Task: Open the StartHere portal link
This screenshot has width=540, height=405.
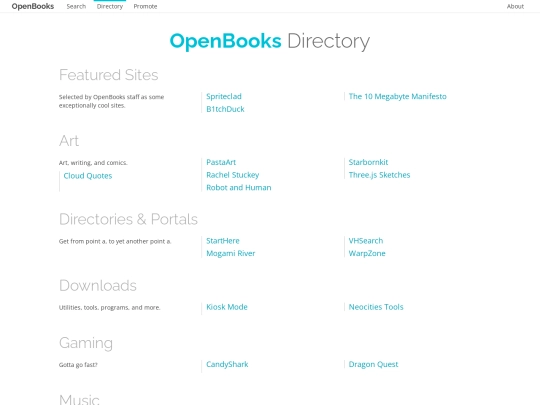Action: 223,241
